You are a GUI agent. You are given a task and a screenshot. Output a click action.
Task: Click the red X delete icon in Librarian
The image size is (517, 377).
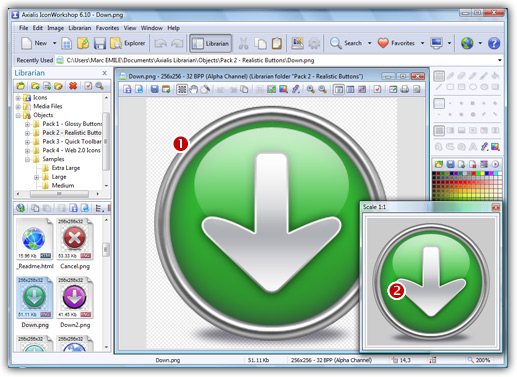(73, 86)
